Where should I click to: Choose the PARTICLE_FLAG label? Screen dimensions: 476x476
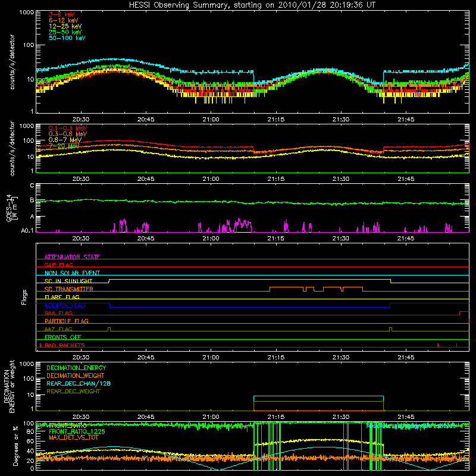[x=67, y=321]
